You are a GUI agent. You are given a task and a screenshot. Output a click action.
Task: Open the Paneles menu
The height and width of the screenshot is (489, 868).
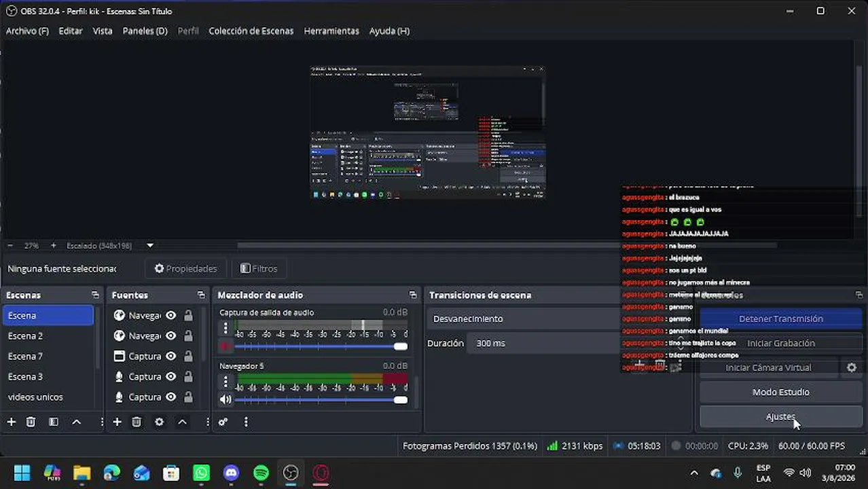pos(145,31)
